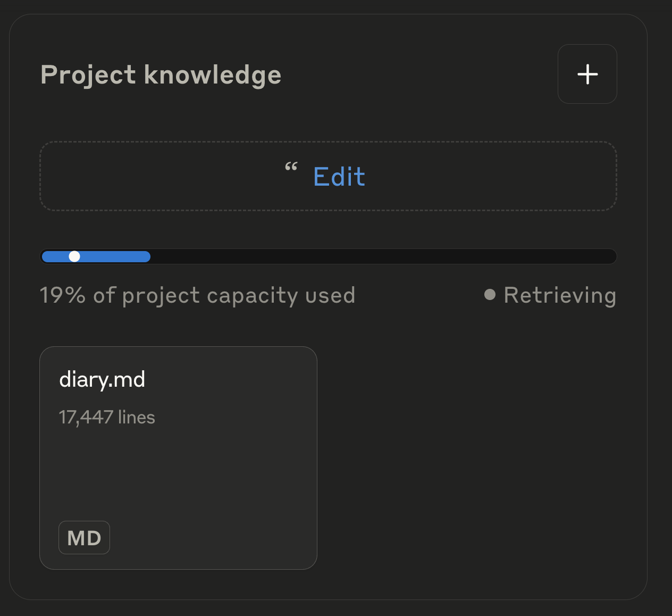Screen dimensions: 672x616
Task: Click the empty panel space right of diary.md card
Action: 478,457
